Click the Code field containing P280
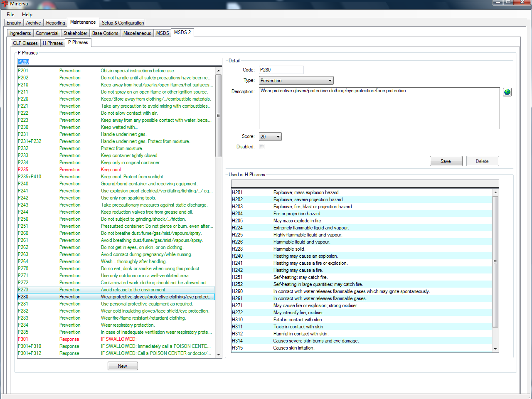The height and width of the screenshot is (399, 532). click(281, 70)
